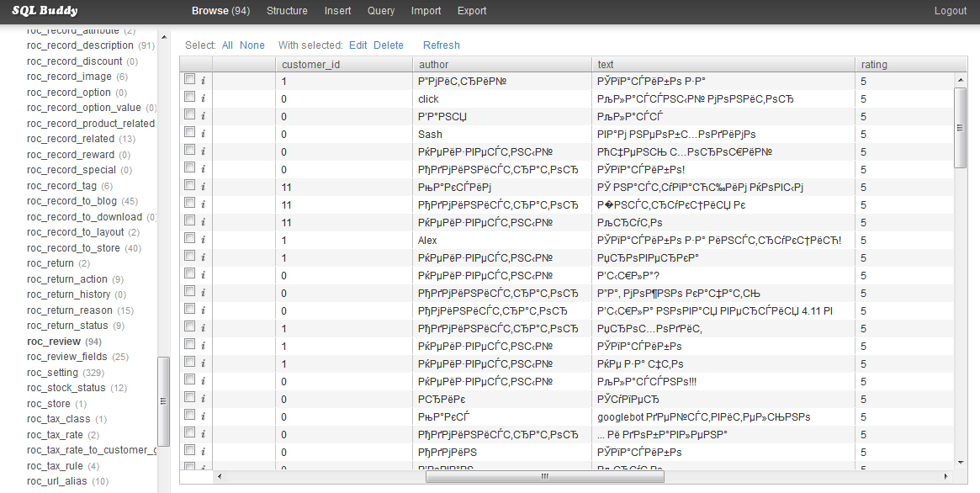980x493 pixels.
Task: Tick checkbox for author 'click' row
Action: 189,97
